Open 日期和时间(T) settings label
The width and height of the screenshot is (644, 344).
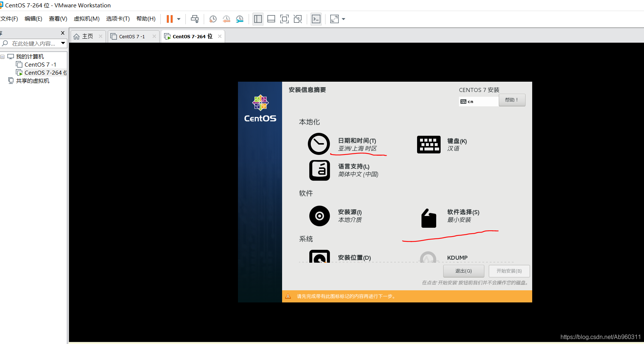(x=357, y=141)
